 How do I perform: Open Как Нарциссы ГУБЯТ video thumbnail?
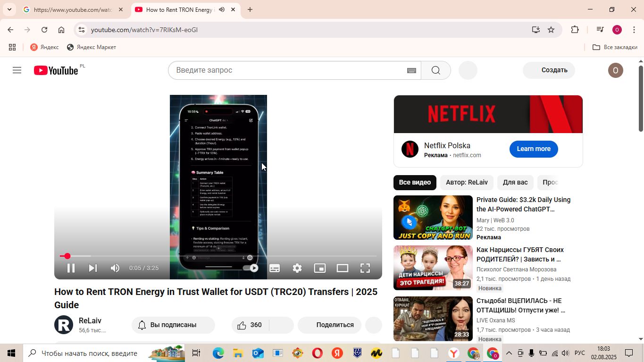pyautogui.click(x=433, y=268)
